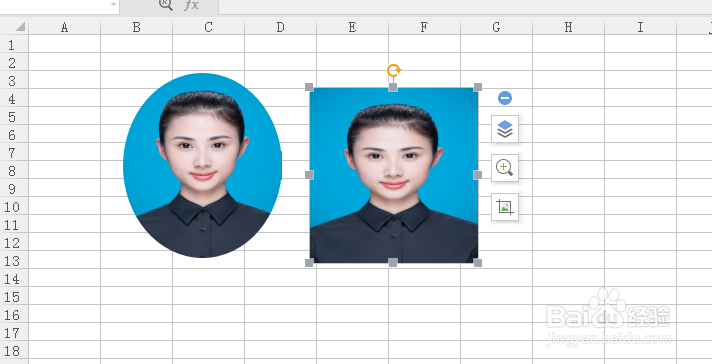Select column A header
712x364 pixels.
64,27
